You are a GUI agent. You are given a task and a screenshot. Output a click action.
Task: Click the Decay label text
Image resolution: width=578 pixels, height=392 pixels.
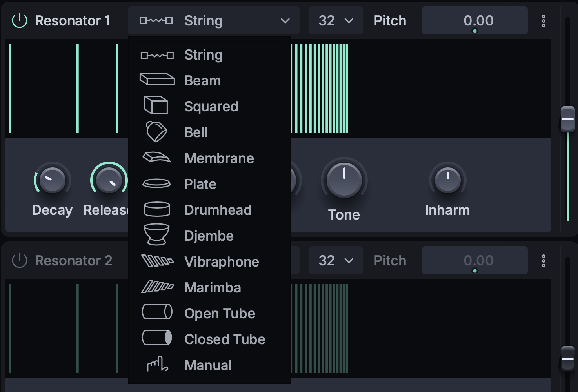(x=52, y=211)
